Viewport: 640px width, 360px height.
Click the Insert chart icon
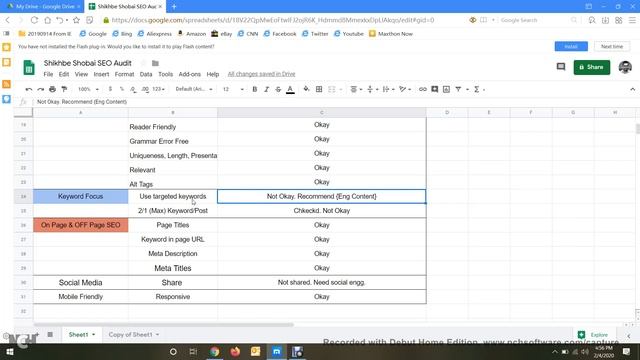pos(447,89)
